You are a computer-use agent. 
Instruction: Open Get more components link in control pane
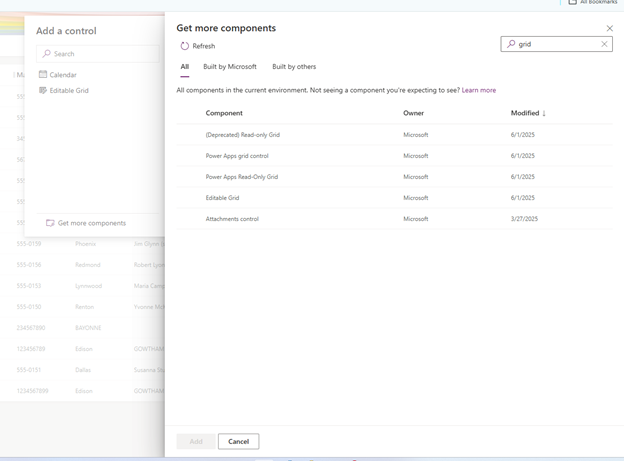pos(92,223)
